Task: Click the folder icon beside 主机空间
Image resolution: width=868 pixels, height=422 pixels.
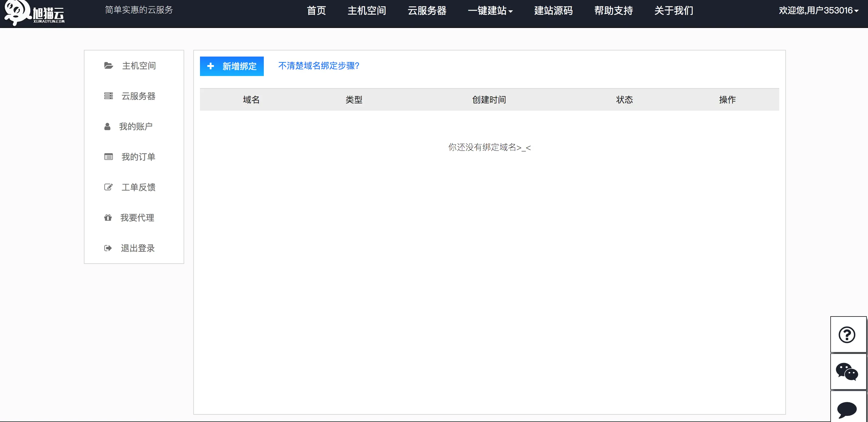Action: click(108, 66)
